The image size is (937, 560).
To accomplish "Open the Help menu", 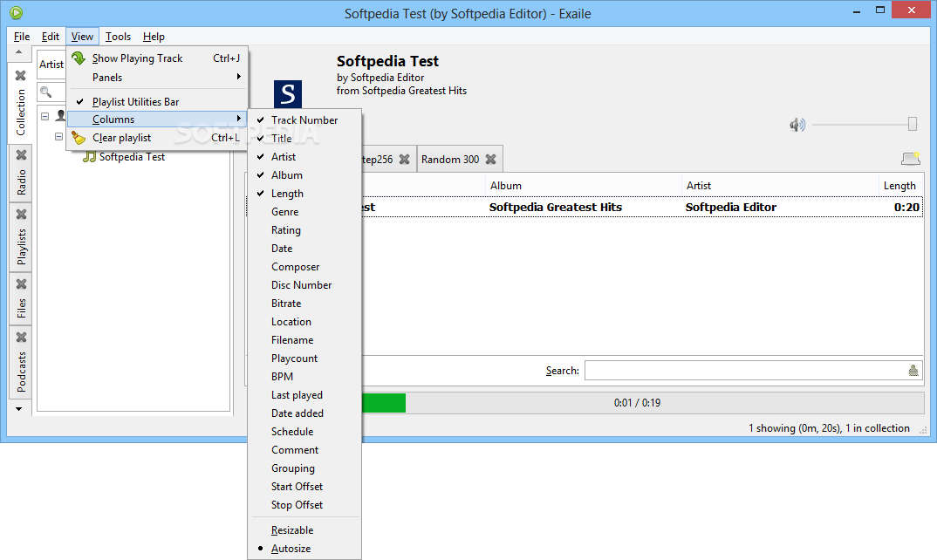I will (x=154, y=37).
